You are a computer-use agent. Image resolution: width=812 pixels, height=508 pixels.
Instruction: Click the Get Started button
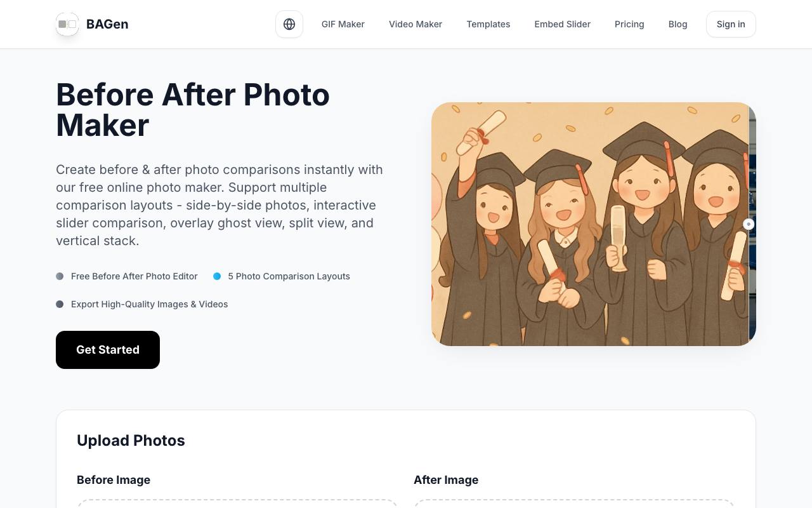(108, 350)
